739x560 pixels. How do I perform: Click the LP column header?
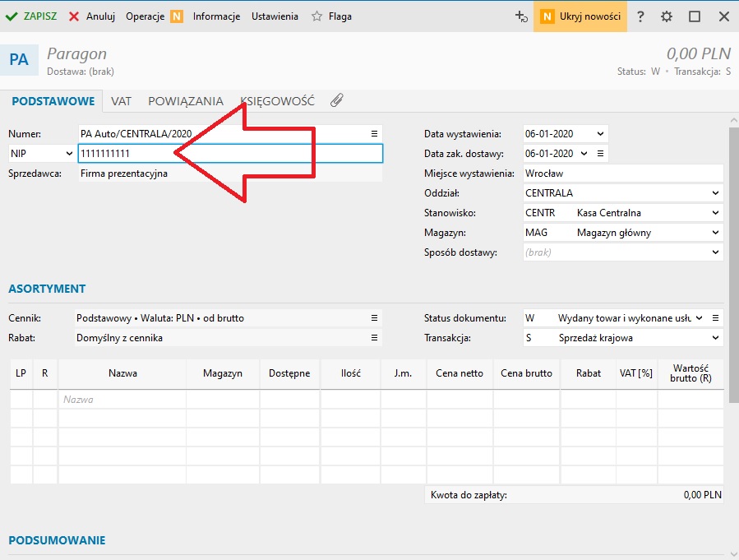(x=21, y=373)
